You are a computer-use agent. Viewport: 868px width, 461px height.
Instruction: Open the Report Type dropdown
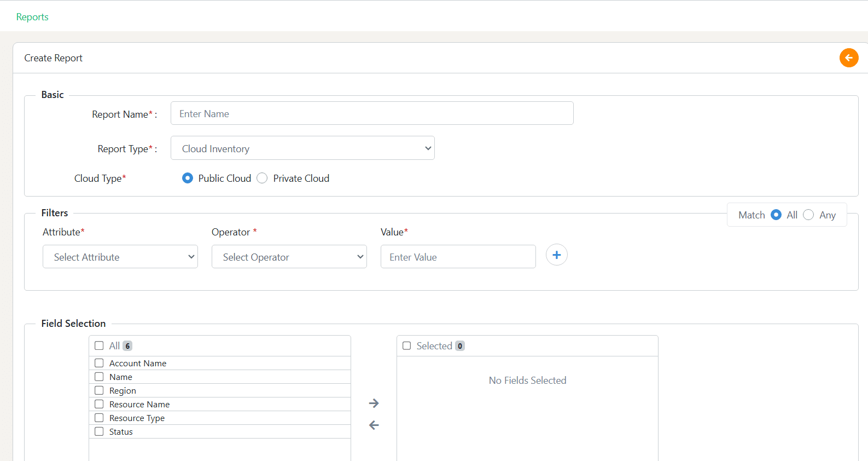(302, 148)
